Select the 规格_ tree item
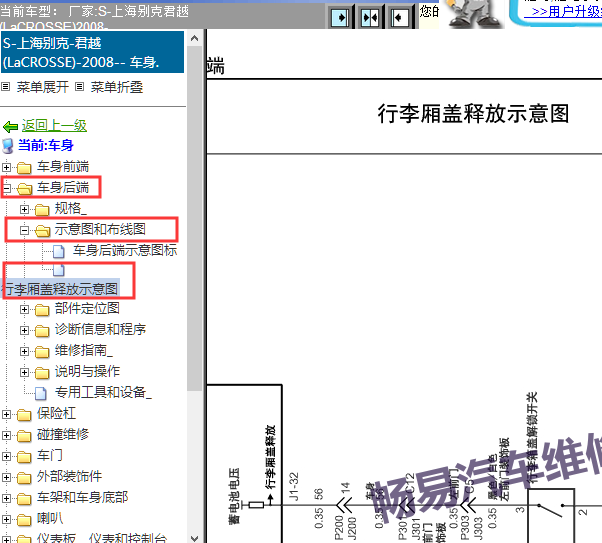 pyautogui.click(x=71, y=209)
